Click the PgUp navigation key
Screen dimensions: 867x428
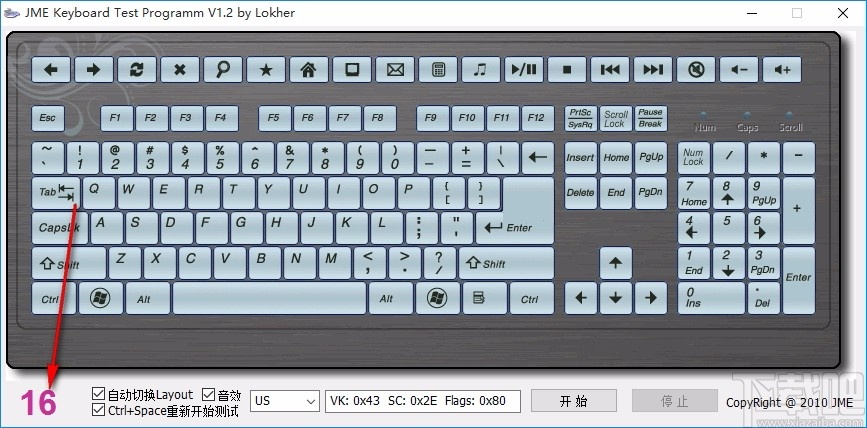[x=651, y=158]
